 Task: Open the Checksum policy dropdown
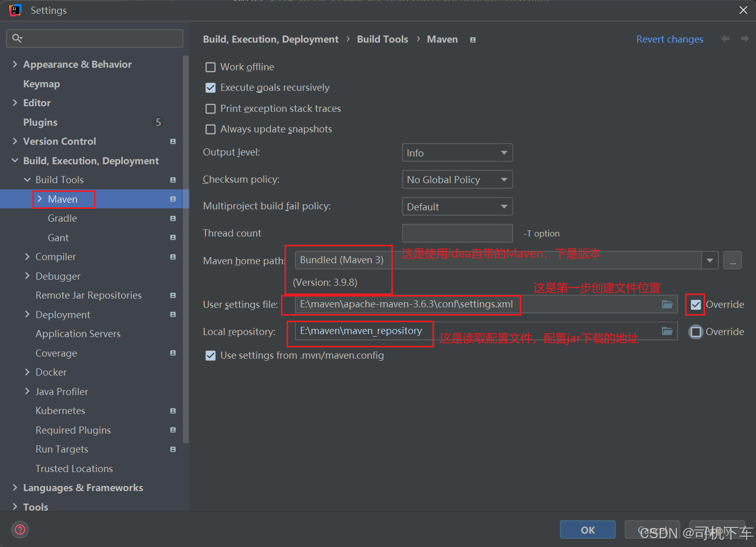coord(457,180)
